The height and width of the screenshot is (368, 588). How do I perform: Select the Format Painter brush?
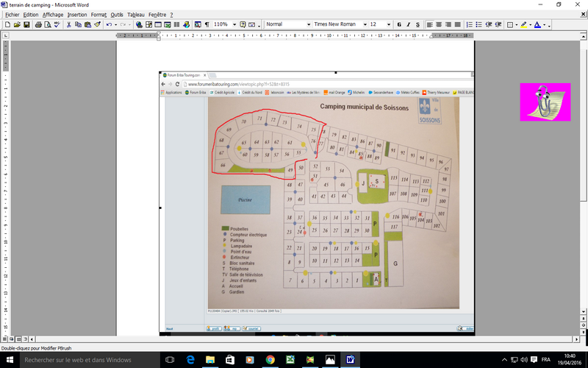[98, 24]
